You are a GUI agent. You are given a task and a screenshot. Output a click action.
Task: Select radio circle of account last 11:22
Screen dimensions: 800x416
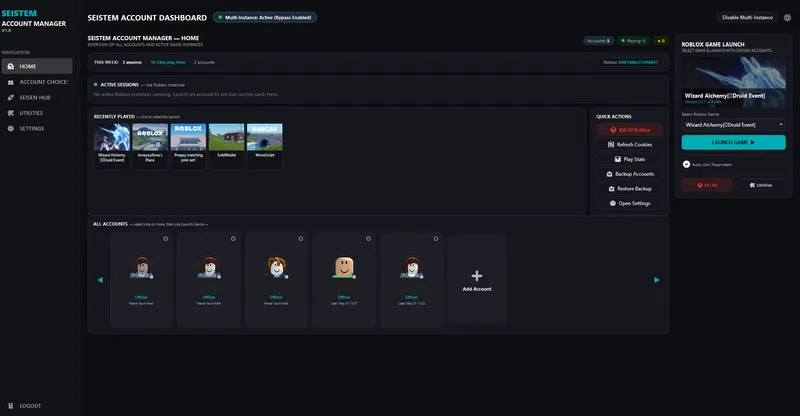click(436, 238)
